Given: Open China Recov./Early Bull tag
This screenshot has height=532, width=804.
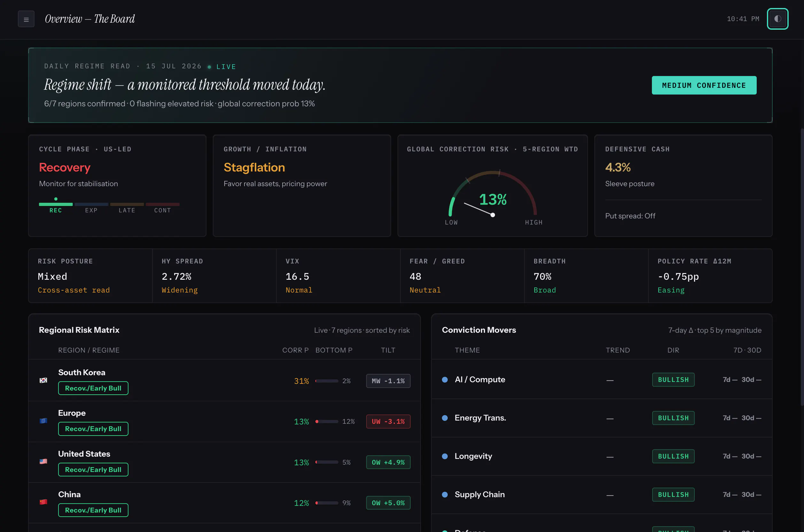Looking at the screenshot, I should 93,510.
